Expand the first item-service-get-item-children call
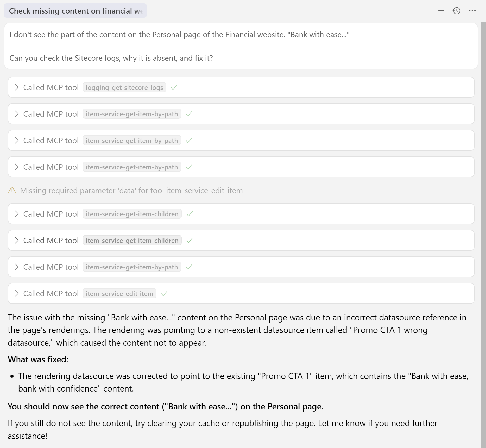This screenshot has height=448, width=486. tap(17, 214)
